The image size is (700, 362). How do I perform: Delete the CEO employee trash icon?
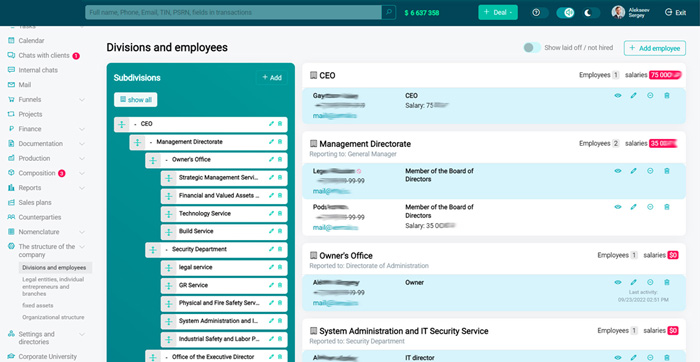pos(667,96)
